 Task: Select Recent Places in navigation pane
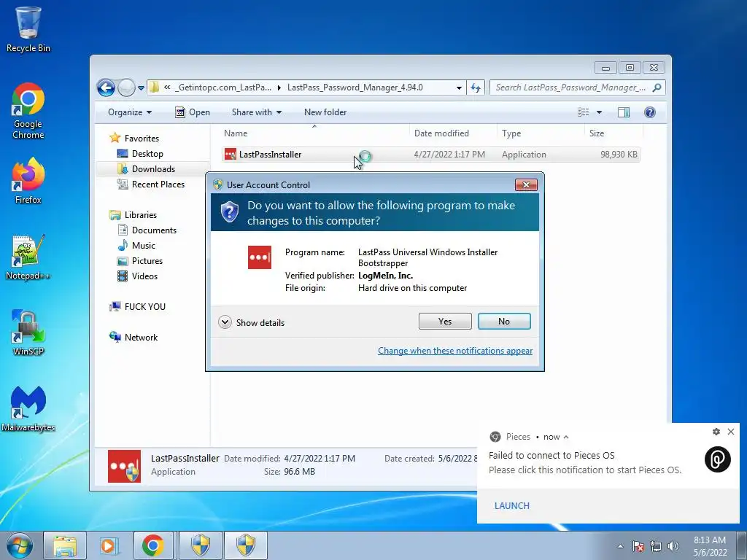(x=150, y=184)
